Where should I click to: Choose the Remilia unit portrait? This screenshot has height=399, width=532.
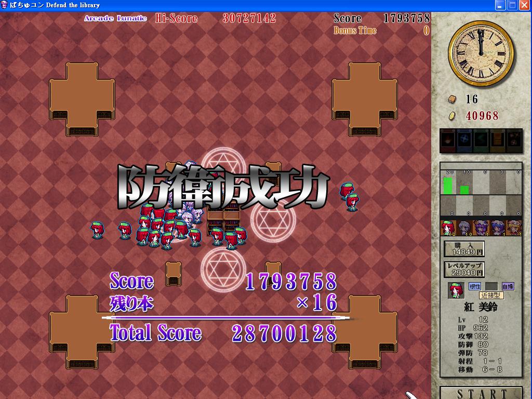pos(497,228)
